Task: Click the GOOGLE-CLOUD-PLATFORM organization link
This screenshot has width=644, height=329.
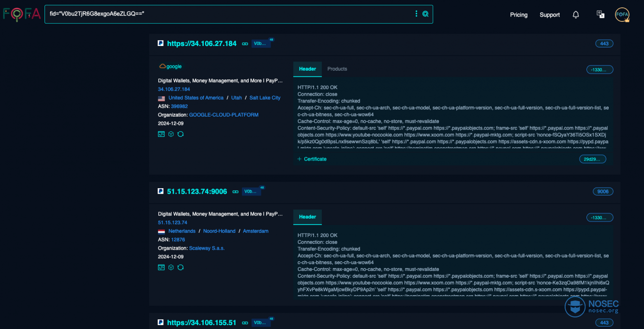Action: coord(224,115)
